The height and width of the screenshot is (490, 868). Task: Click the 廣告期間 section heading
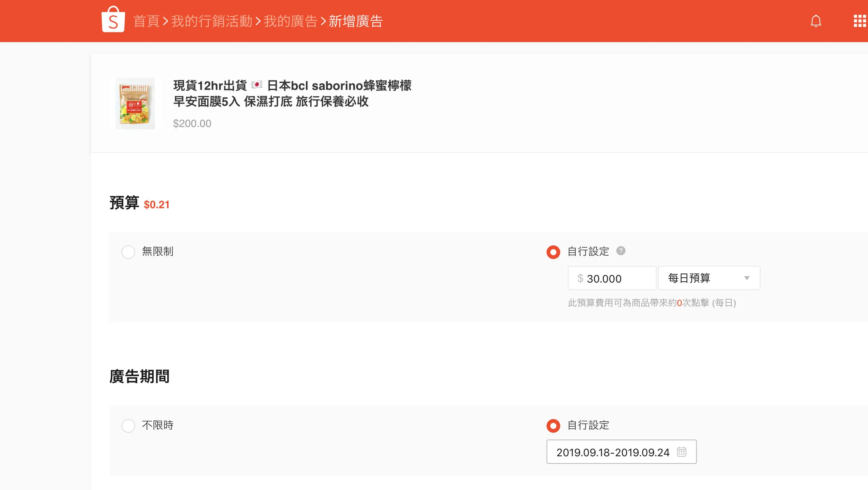pos(139,377)
